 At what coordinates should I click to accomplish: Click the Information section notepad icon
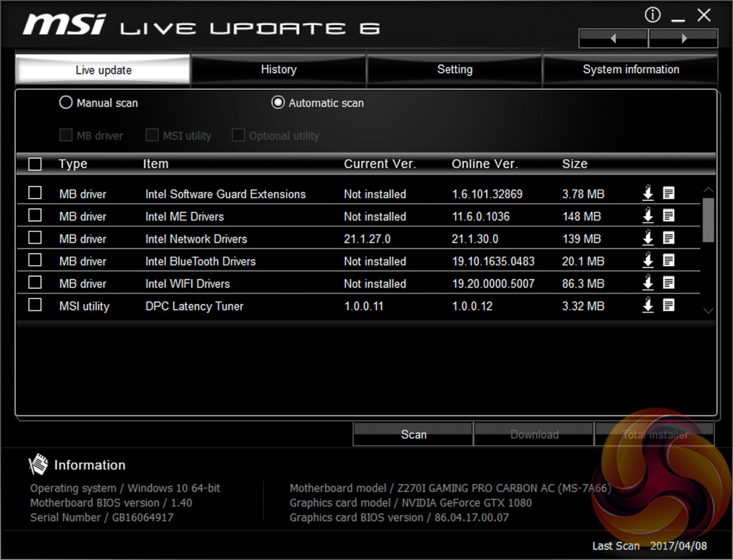(x=38, y=464)
